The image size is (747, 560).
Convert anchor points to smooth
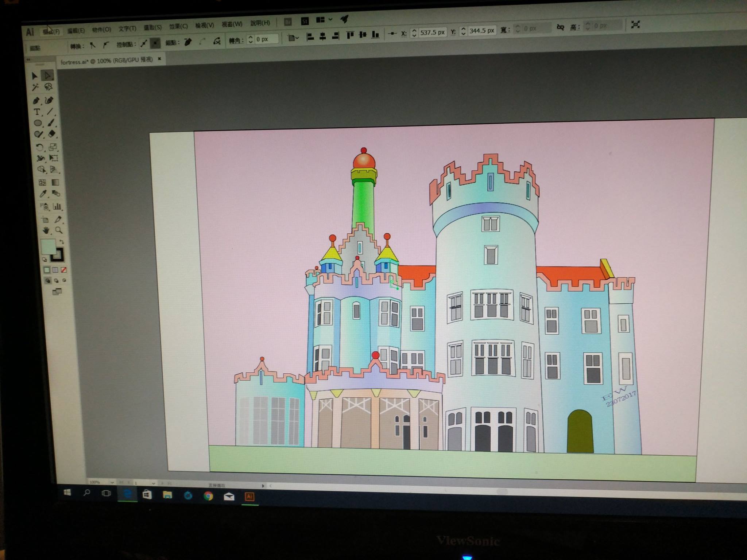click(x=105, y=45)
